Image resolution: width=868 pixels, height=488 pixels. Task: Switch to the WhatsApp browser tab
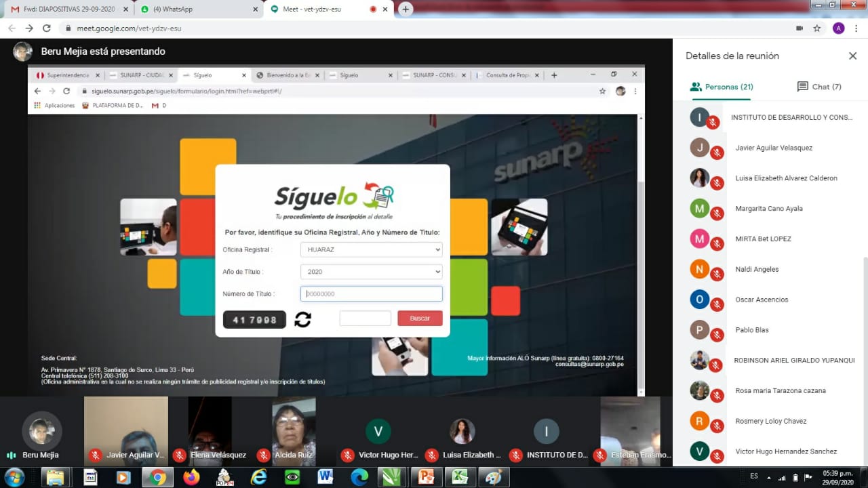[x=197, y=9]
